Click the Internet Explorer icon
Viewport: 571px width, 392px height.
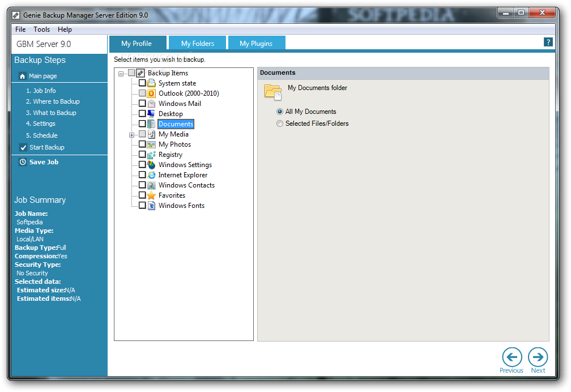point(151,175)
